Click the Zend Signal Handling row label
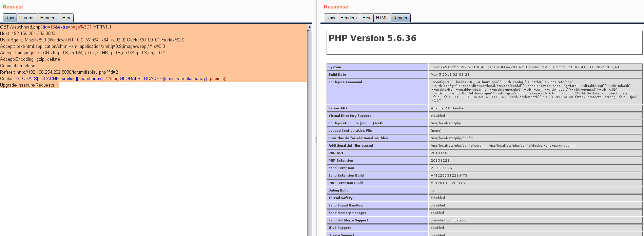The width and height of the screenshot is (644, 236). [346, 205]
